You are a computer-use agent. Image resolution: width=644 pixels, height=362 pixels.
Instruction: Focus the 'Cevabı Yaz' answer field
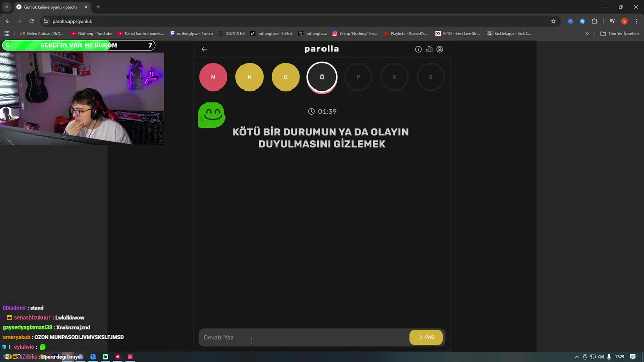[304, 337]
